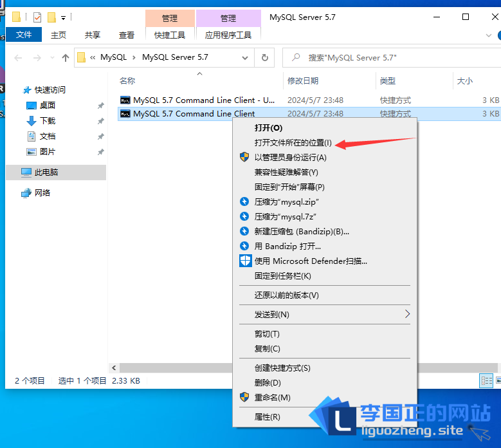This screenshot has height=448, width=501.
Task: Go up one folder level
Action: 66,58
